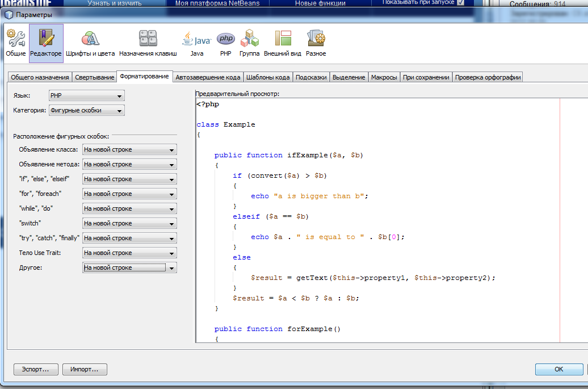Switch to Макросы tab
588x389 pixels.
[x=384, y=77]
